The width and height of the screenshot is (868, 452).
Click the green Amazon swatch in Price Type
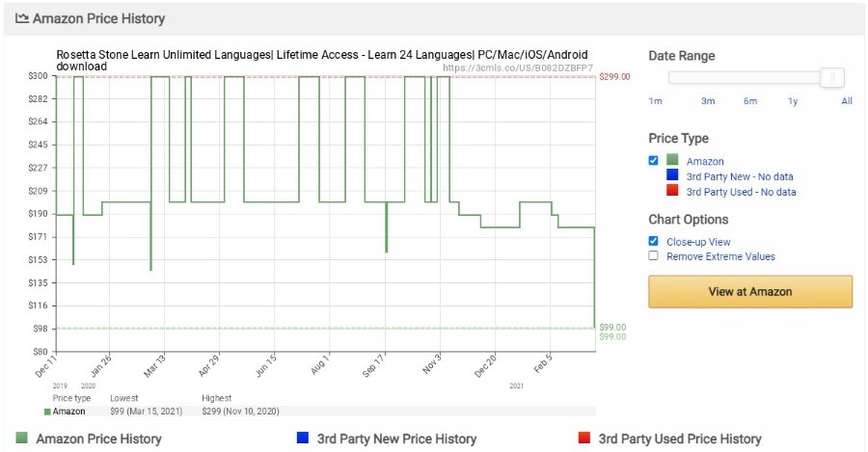click(x=672, y=160)
